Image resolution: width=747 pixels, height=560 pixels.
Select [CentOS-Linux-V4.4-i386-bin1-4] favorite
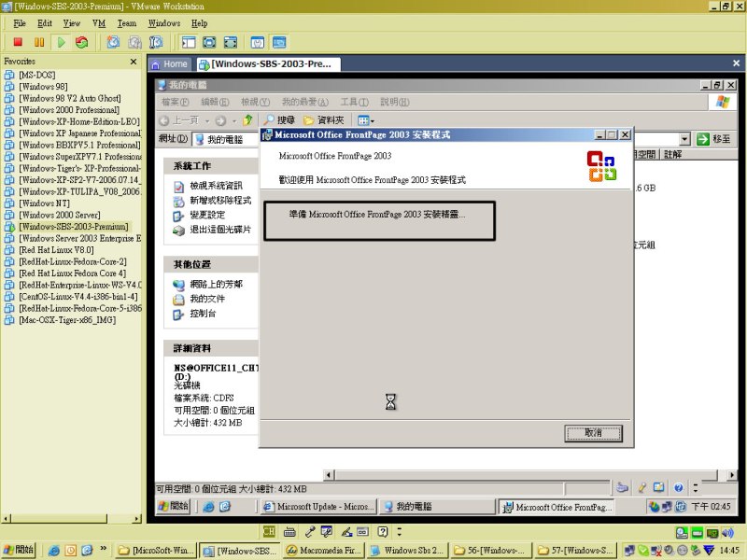78,297
